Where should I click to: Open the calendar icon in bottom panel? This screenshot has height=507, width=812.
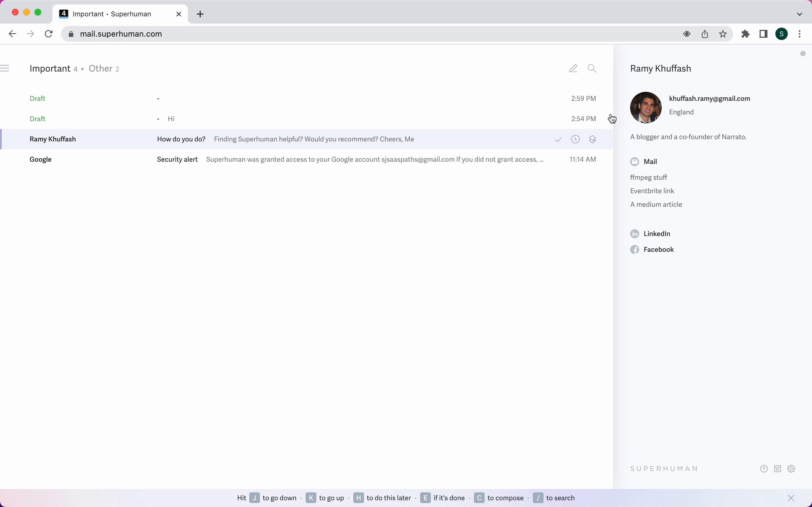777,469
